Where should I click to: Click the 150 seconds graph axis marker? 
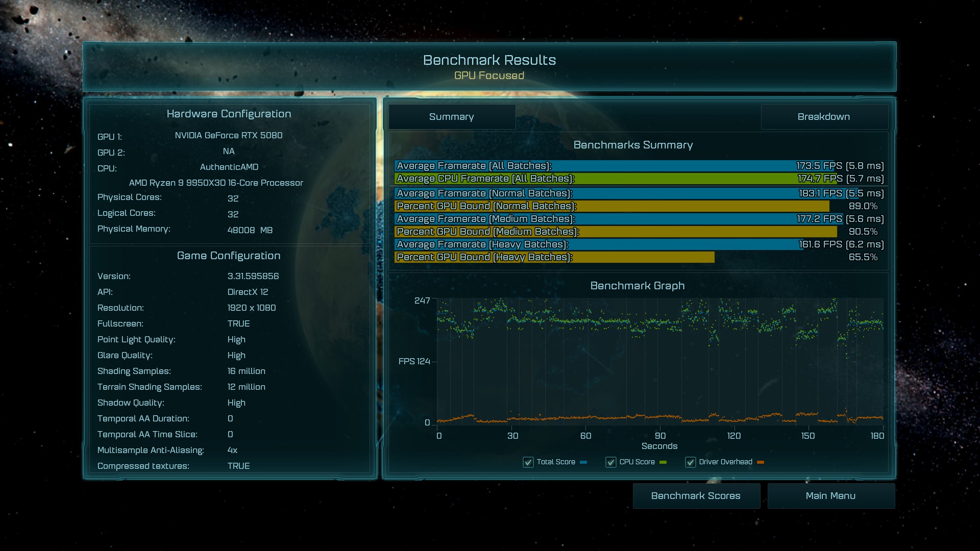807,436
